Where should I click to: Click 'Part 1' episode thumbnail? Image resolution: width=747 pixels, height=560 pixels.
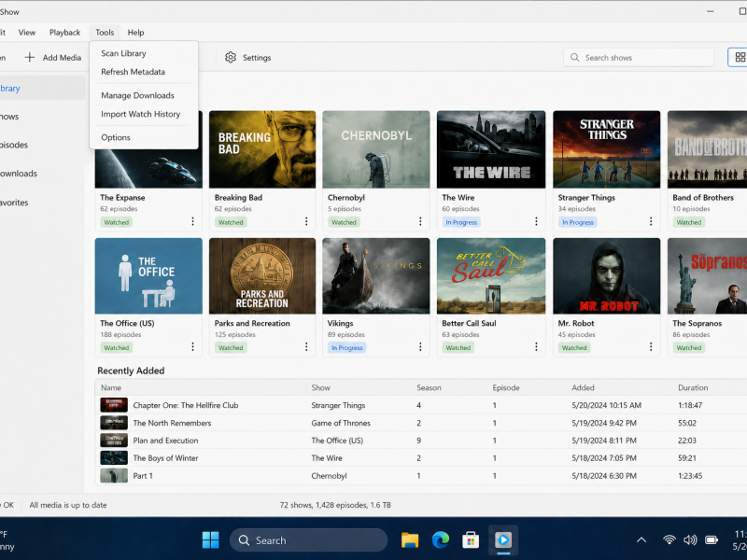pos(114,475)
